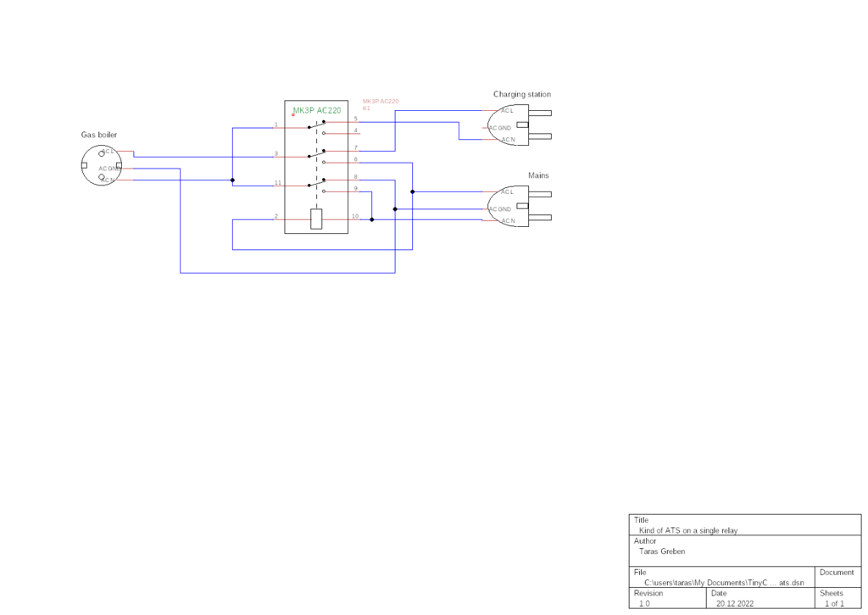This screenshot has height=615, width=868.
Task: Click the MK3P AC220 relay coil symbol
Action: click(316, 218)
